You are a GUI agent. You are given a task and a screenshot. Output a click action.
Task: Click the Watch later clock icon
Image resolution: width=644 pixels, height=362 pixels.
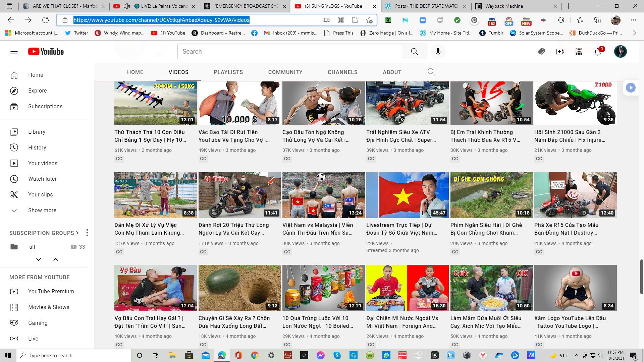point(14,179)
